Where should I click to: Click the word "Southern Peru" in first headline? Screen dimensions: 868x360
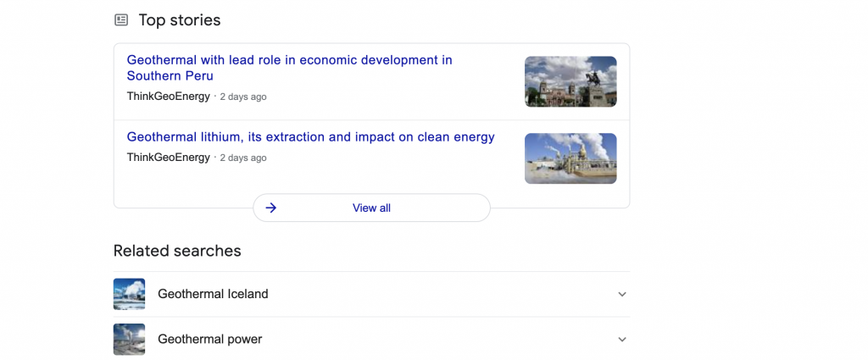170,75
